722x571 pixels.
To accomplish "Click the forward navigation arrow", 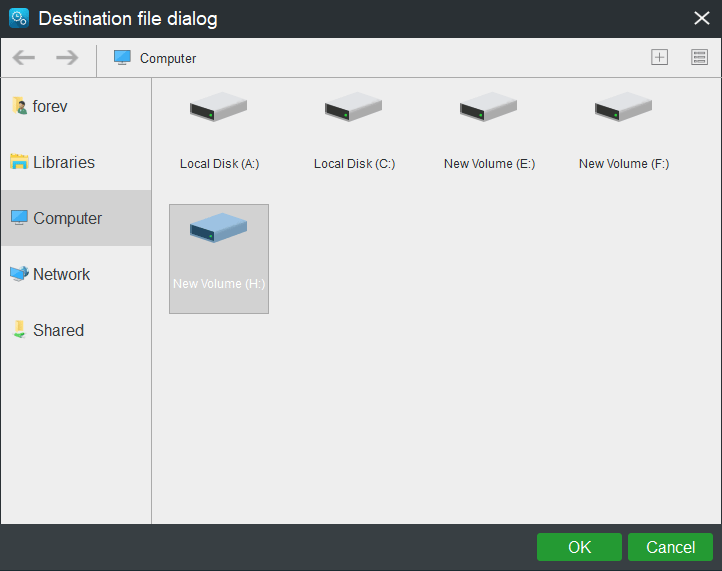I will [x=67, y=58].
